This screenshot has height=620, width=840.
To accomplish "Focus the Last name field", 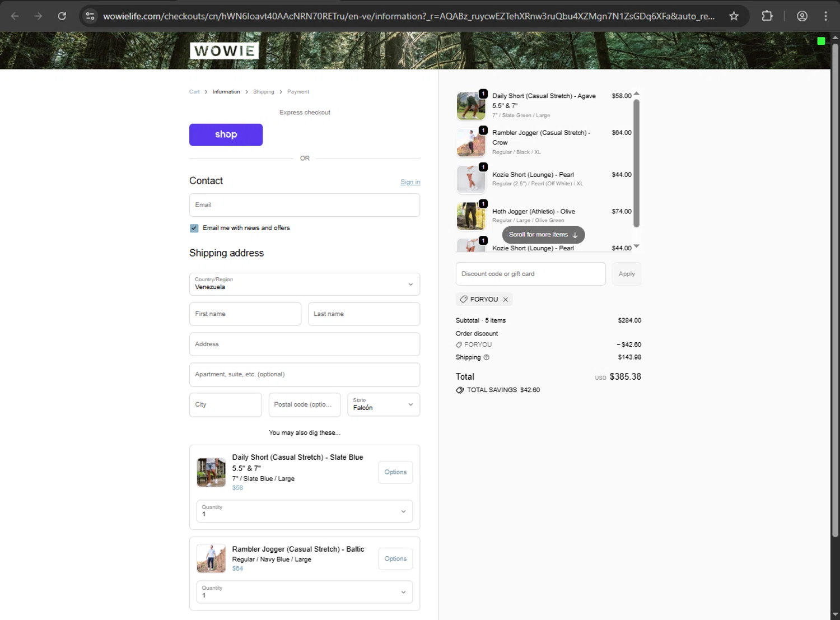I will coord(364,314).
